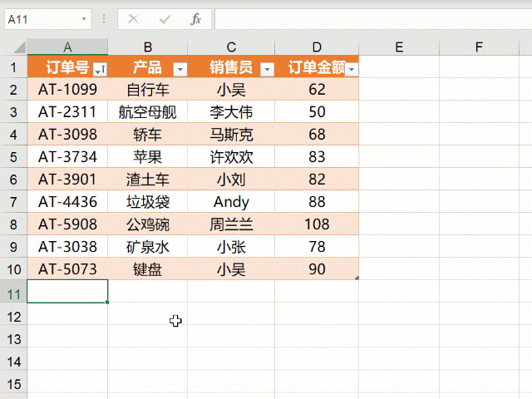Click inside the formula bar input
The width and height of the screenshot is (532, 399).
373,19
